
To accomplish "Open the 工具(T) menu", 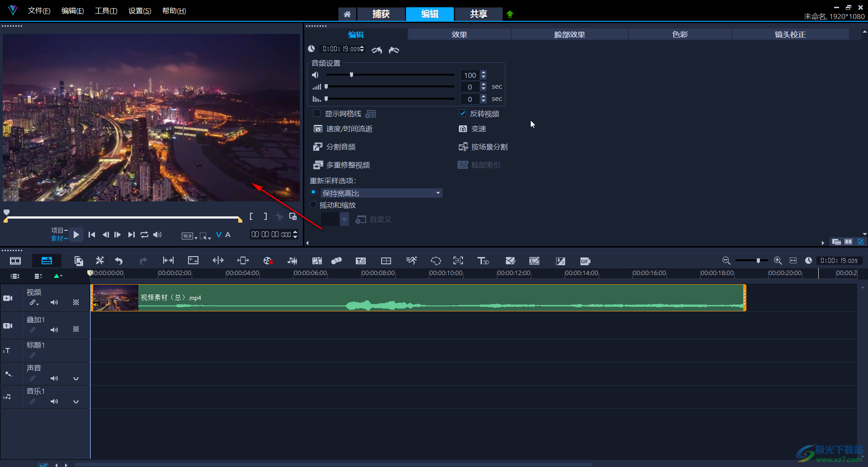I will coord(106,10).
